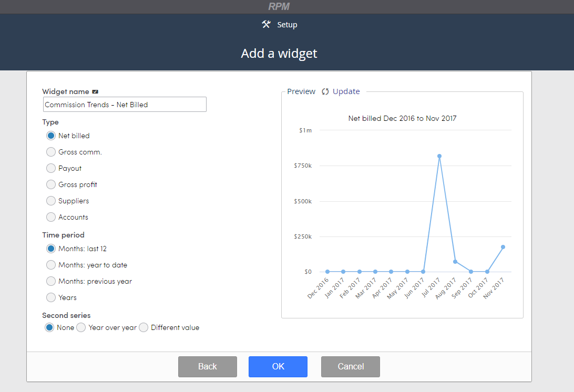Click the Update link in Preview
574x392 pixels.
[346, 91]
